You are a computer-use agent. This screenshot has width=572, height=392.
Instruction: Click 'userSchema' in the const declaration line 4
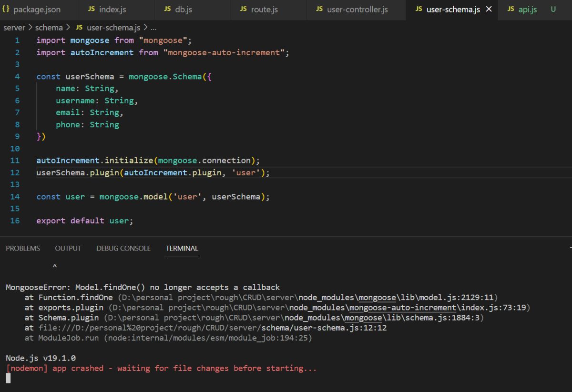pyautogui.click(x=90, y=77)
